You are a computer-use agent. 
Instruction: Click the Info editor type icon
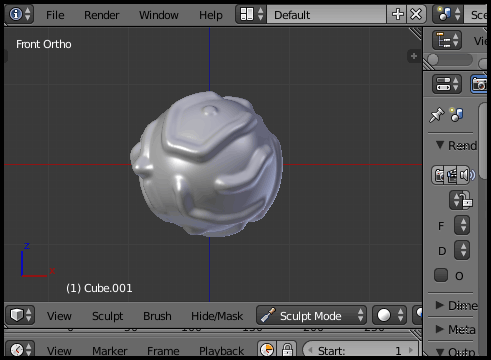pos(19,14)
